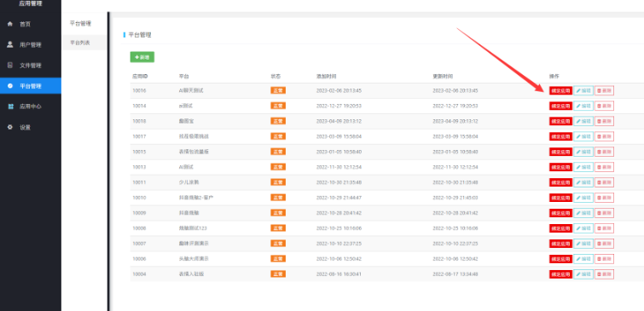Delete app 10018 with the trash button
The height and width of the screenshot is (311, 644).
click(604, 121)
